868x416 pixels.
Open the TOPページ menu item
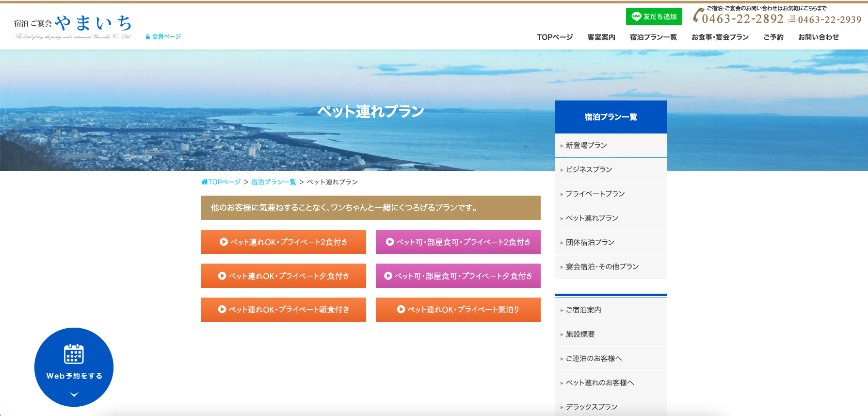pyautogui.click(x=555, y=37)
